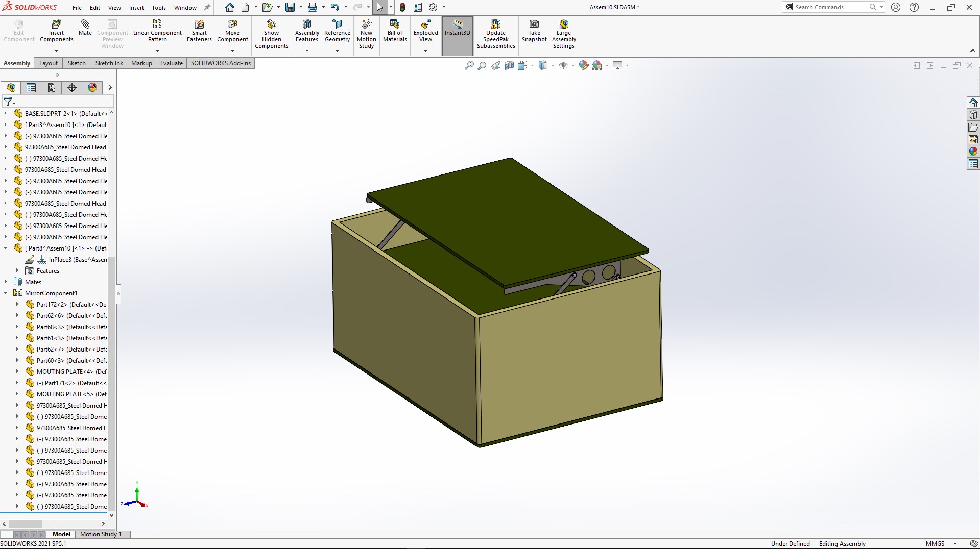Select the Move Component tool
The height and width of the screenshot is (549, 980).
click(232, 31)
